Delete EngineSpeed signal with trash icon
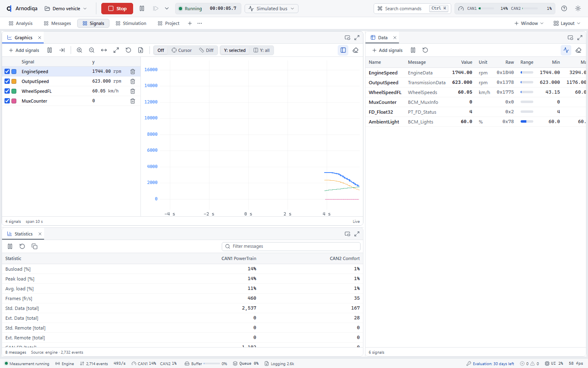 (133, 72)
